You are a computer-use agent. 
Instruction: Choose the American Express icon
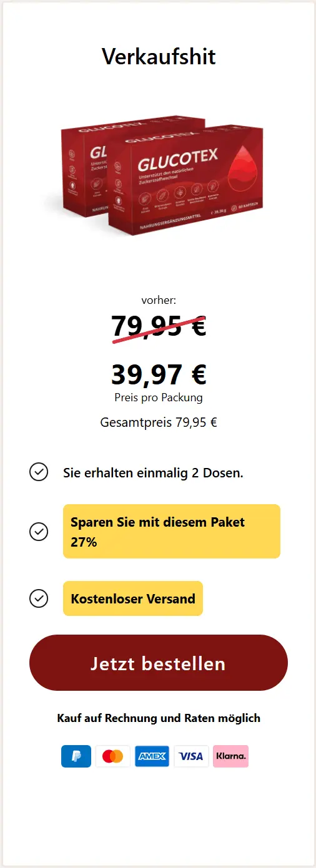click(x=152, y=756)
